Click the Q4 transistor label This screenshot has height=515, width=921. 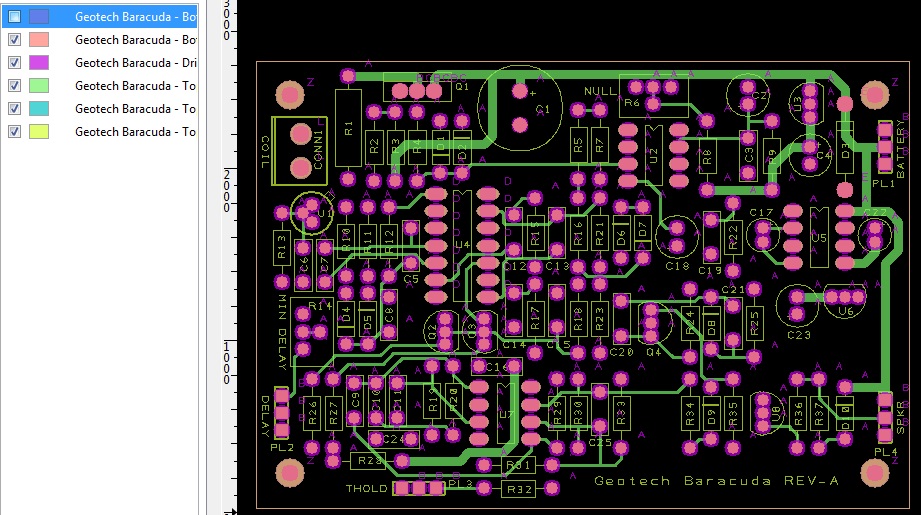(x=654, y=352)
